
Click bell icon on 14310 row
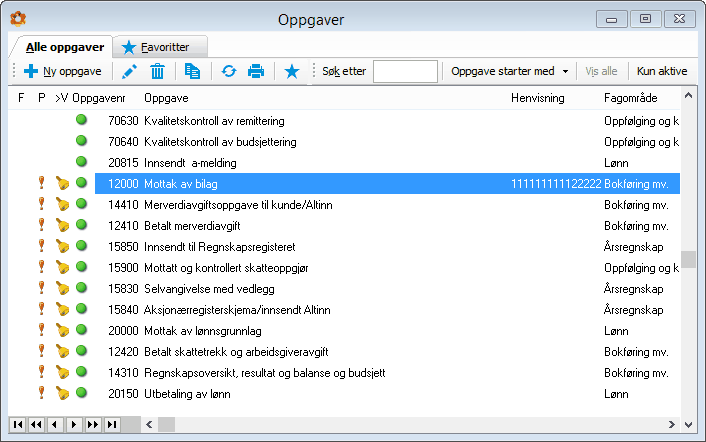click(62, 372)
